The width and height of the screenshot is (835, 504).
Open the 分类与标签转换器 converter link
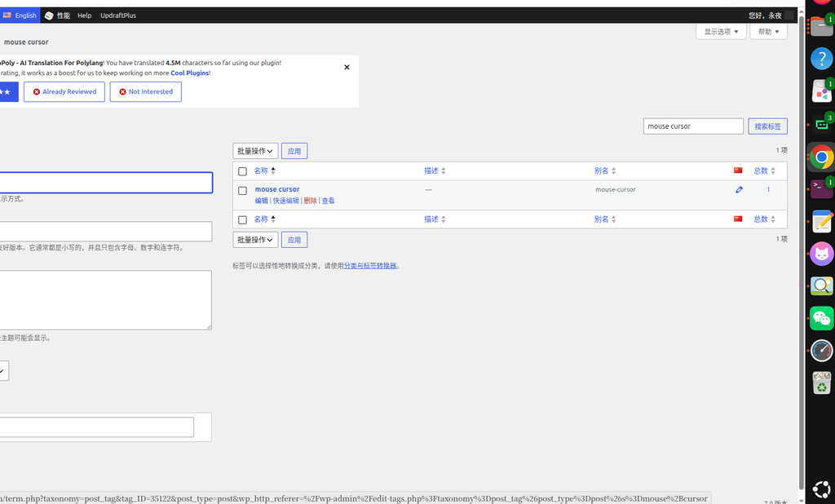(x=370, y=266)
